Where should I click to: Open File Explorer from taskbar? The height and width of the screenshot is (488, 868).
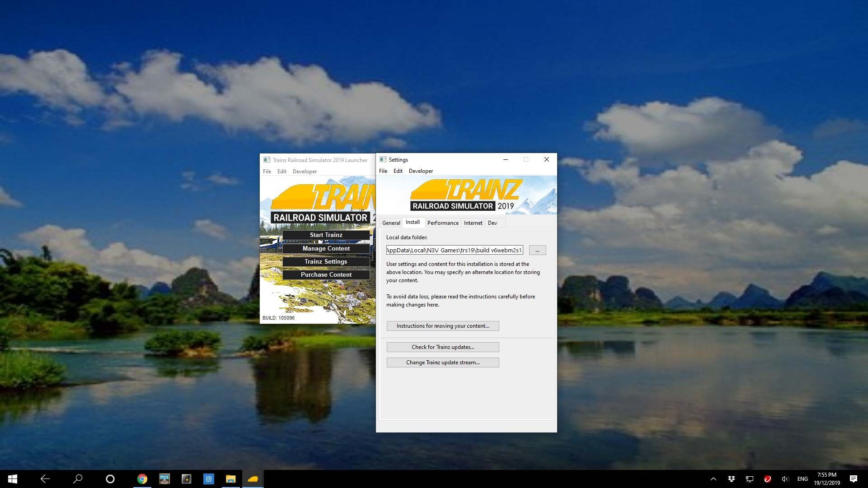click(231, 479)
